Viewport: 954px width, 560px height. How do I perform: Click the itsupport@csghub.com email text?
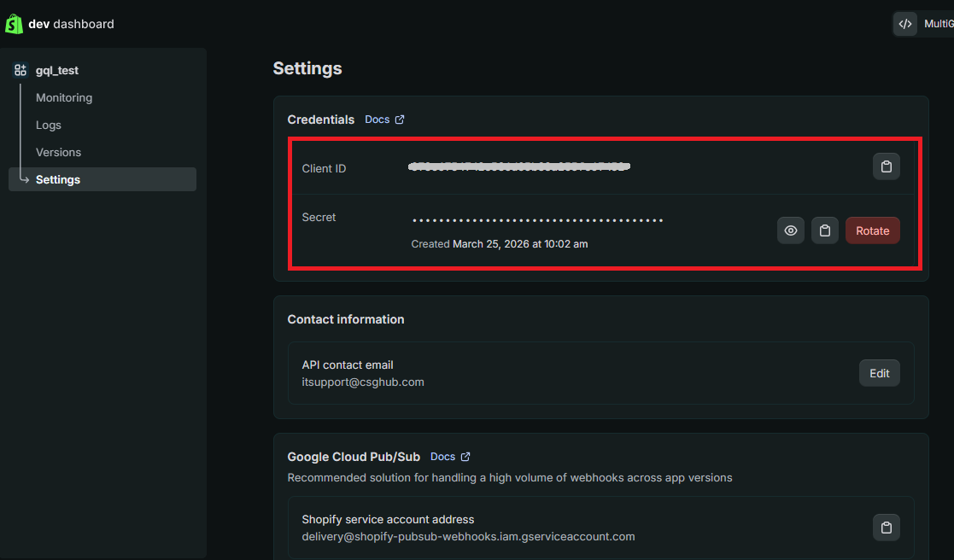point(363,382)
